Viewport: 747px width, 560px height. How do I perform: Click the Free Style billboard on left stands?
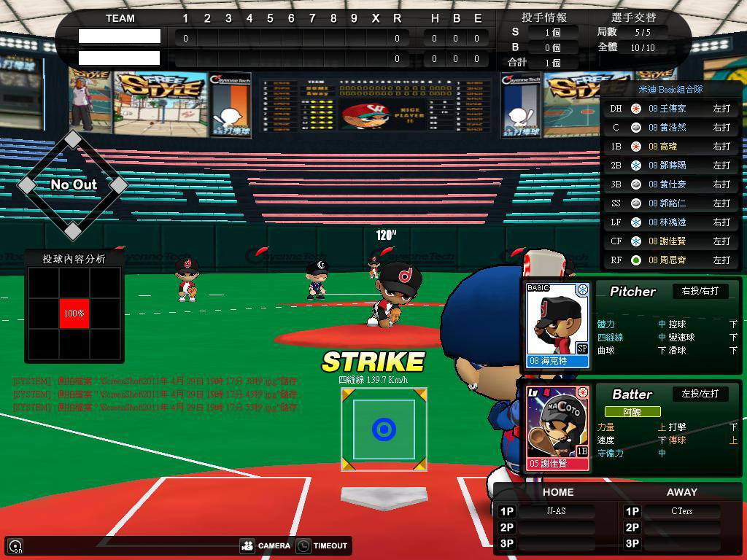click(160, 105)
